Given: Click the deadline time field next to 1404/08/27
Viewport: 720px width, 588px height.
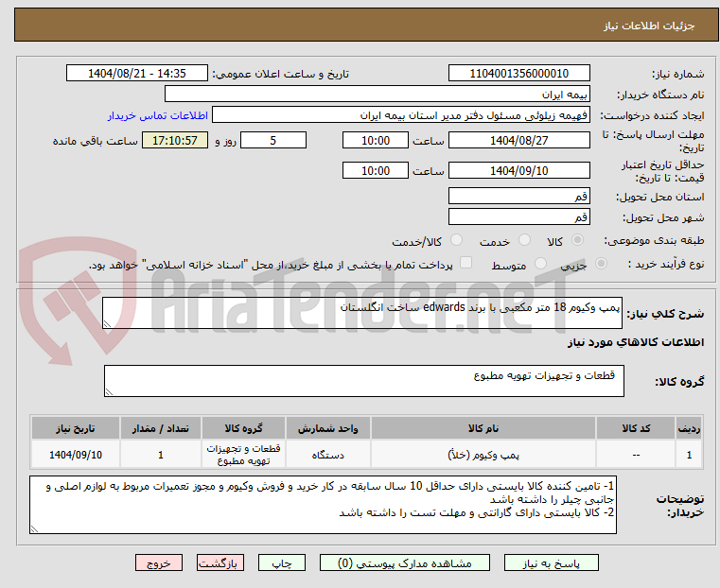Looking at the screenshot, I should click(376, 140).
